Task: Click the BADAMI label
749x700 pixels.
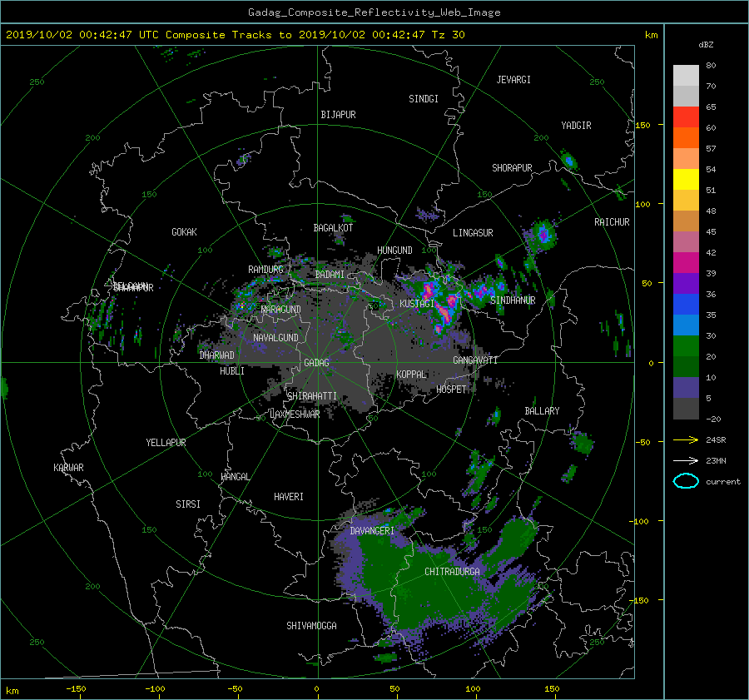Action: tap(330, 275)
